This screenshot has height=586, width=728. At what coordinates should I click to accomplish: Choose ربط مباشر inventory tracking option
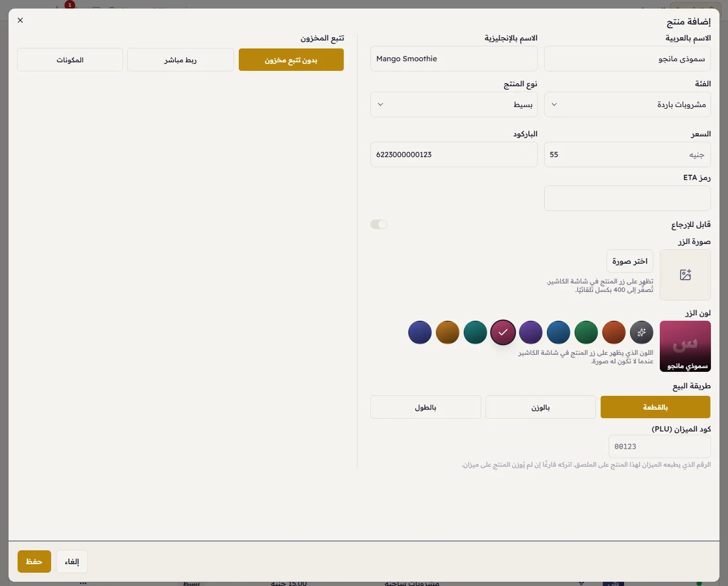pyautogui.click(x=181, y=60)
